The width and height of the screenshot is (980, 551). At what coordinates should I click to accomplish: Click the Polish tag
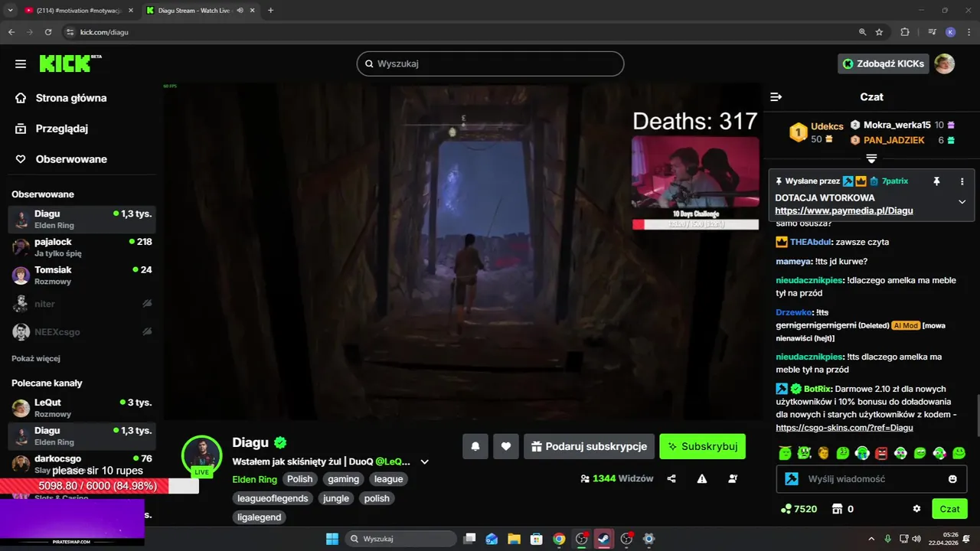[300, 479]
